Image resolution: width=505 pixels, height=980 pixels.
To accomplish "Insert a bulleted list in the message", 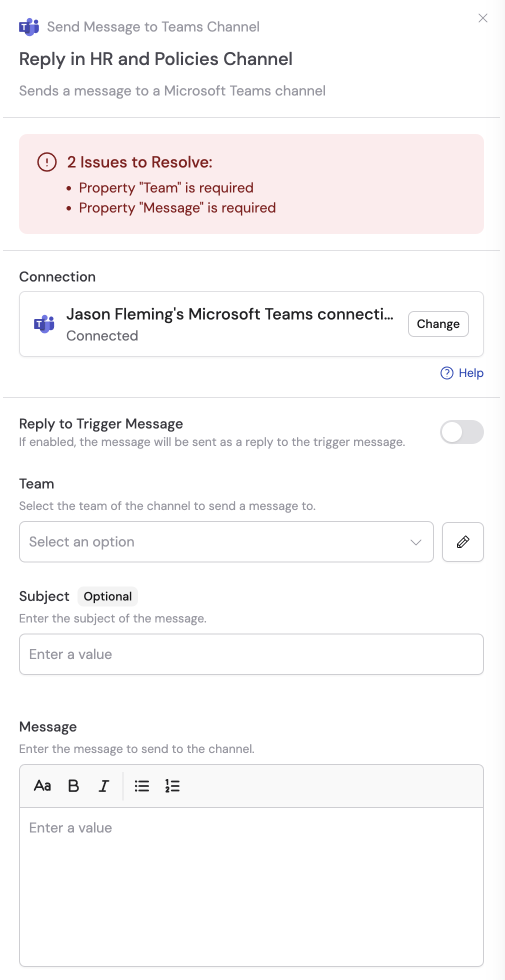I will point(142,786).
